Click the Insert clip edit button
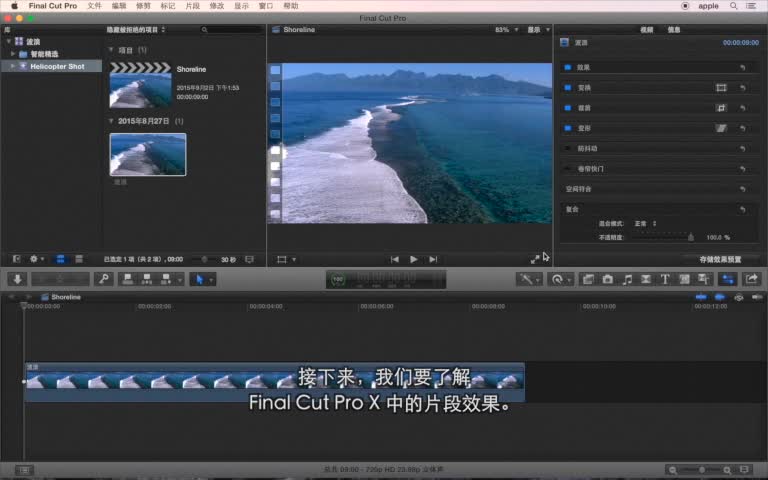The width and height of the screenshot is (768, 480). [146, 279]
